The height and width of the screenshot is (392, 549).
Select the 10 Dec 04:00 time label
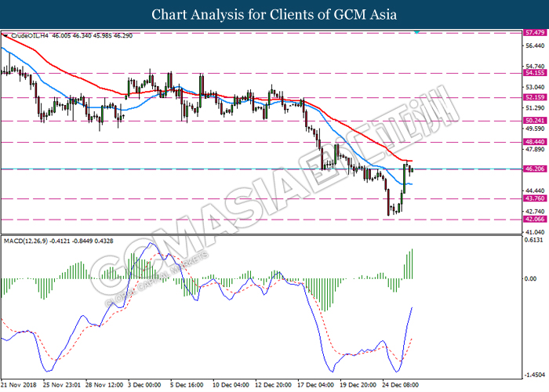coord(231,385)
